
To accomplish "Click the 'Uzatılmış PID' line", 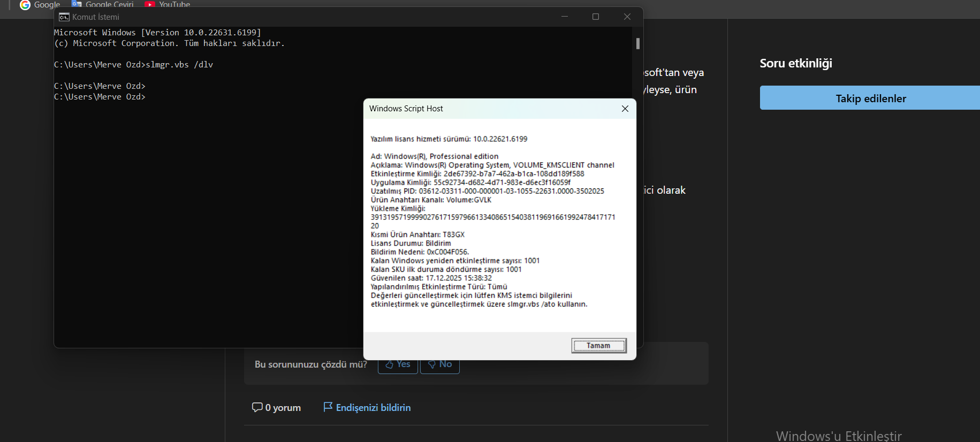I will point(488,191).
